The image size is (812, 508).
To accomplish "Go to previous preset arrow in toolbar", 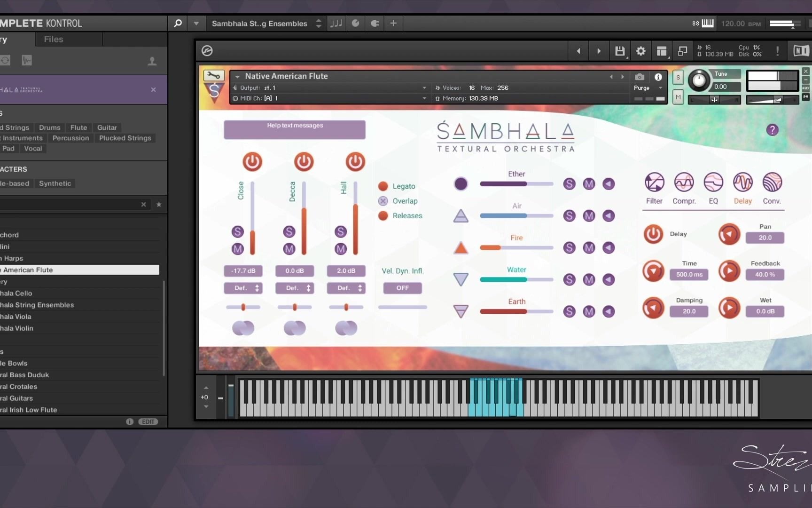I will (x=578, y=51).
